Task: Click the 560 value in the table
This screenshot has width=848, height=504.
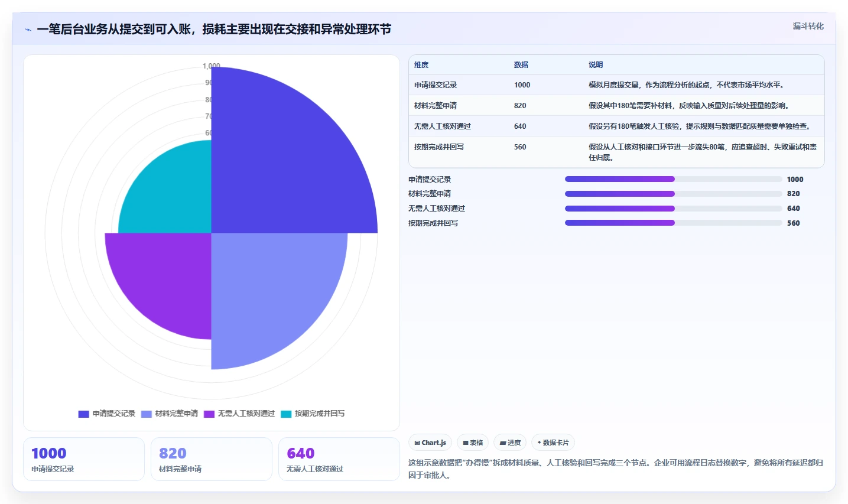Action: (x=520, y=147)
